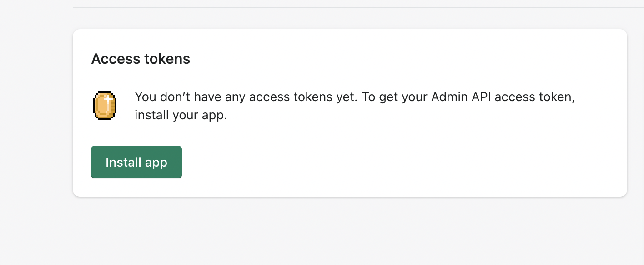Screen dimensions: 644x265
Task: Click the word "Install" on the green button
Action: 121,162
